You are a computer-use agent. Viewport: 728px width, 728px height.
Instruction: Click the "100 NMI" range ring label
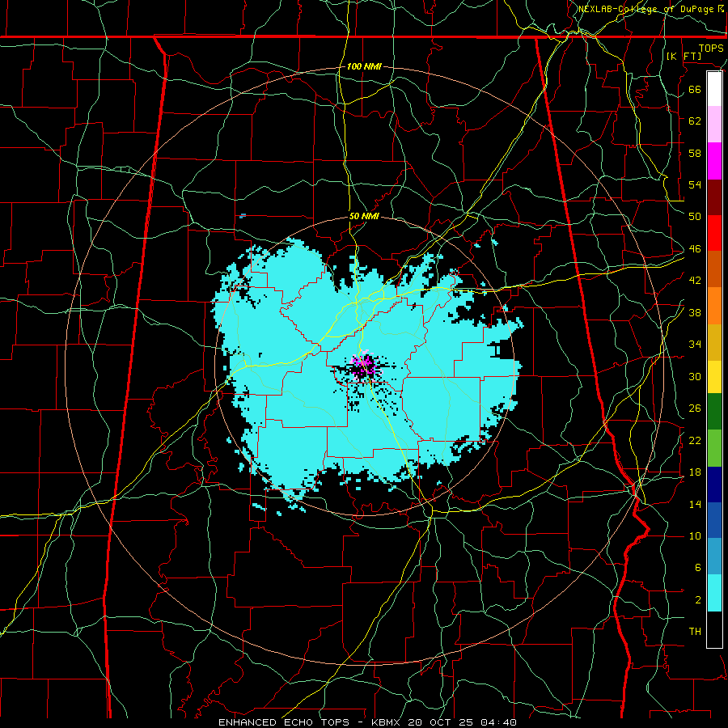tap(364, 66)
